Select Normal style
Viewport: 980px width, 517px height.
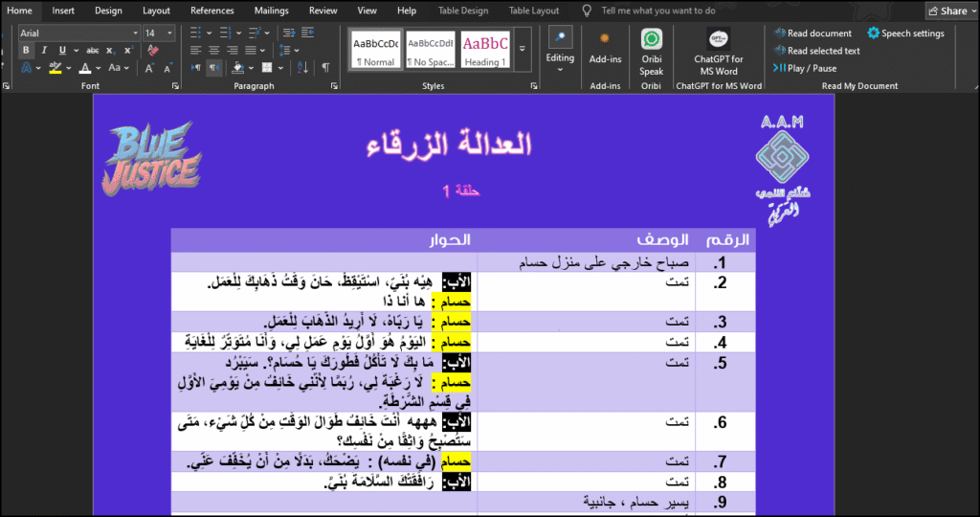click(x=375, y=49)
